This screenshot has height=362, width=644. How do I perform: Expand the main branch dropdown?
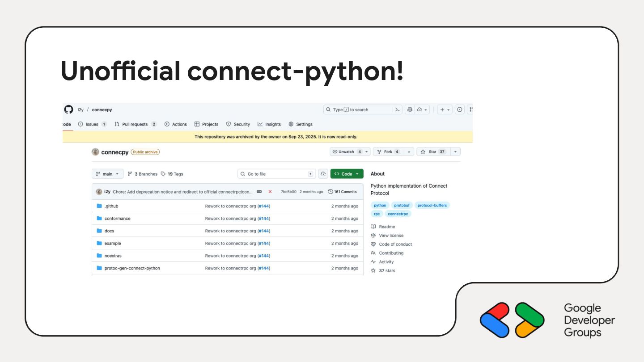[108, 174]
